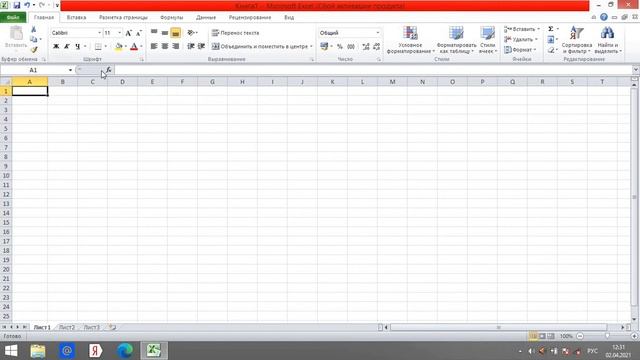This screenshot has width=640, height=360.
Task: Click Удалить cells button
Action: coord(521,39)
